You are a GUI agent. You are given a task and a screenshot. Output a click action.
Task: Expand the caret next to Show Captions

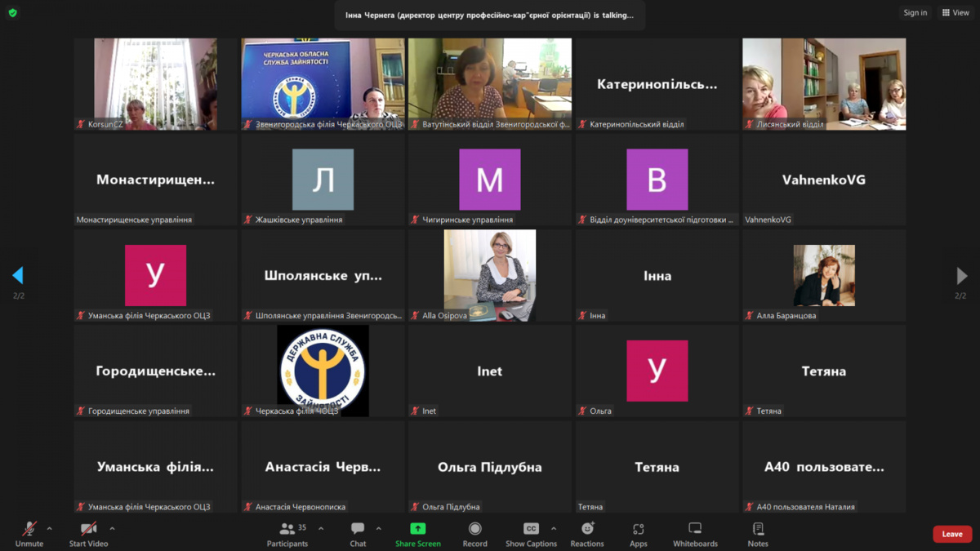(554, 529)
